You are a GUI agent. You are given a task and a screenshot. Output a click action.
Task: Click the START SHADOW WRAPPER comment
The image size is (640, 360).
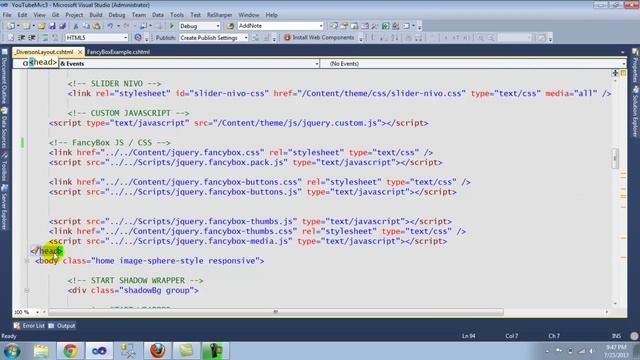pyautogui.click(x=135, y=280)
